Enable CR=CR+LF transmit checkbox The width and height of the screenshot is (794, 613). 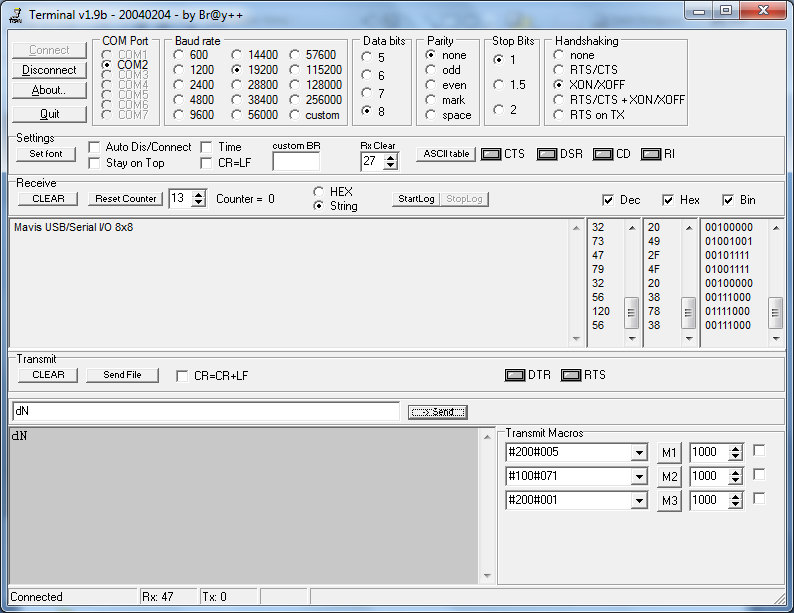point(182,376)
